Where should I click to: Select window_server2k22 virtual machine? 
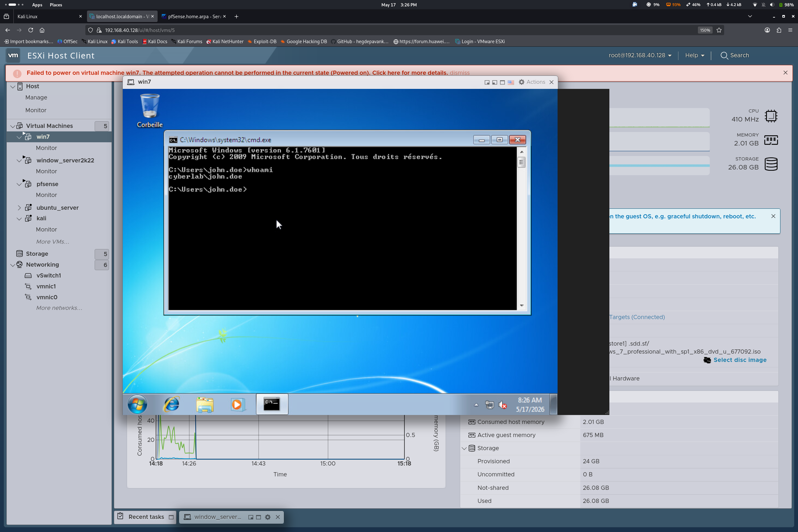pyautogui.click(x=65, y=160)
